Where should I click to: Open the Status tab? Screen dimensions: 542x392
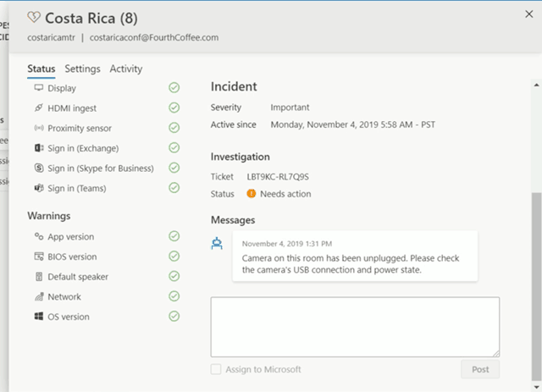pos(41,69)
